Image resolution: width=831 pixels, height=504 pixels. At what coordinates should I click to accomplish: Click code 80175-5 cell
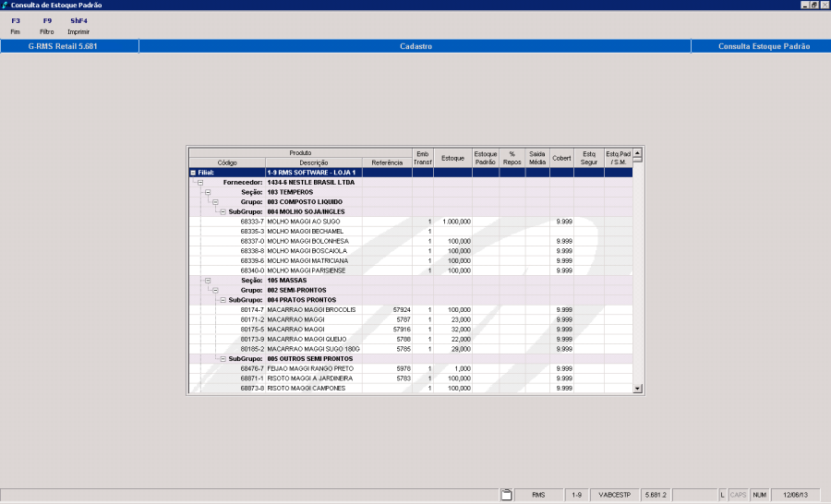tap(252, 330)
